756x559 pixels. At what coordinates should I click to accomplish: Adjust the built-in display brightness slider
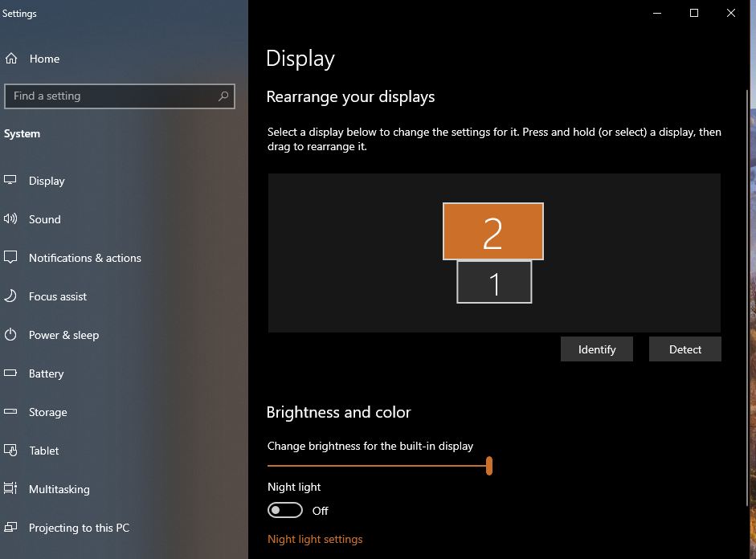click(x=488, y=466)
